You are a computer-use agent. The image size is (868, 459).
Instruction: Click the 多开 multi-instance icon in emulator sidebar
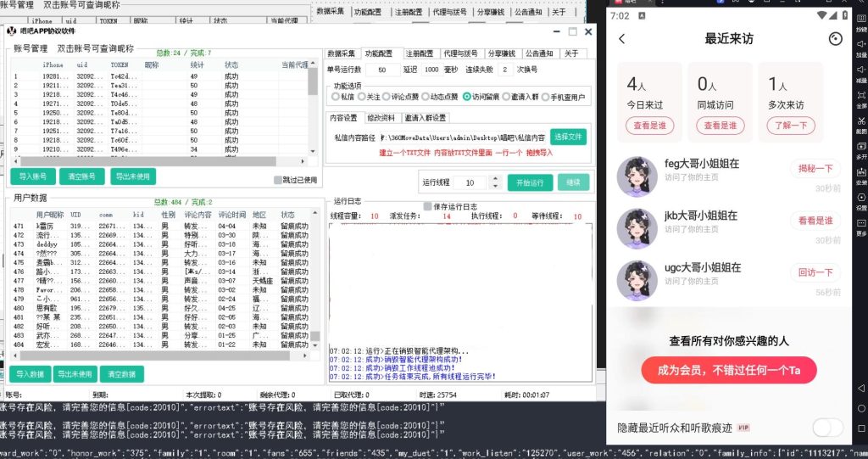(860, 147)
